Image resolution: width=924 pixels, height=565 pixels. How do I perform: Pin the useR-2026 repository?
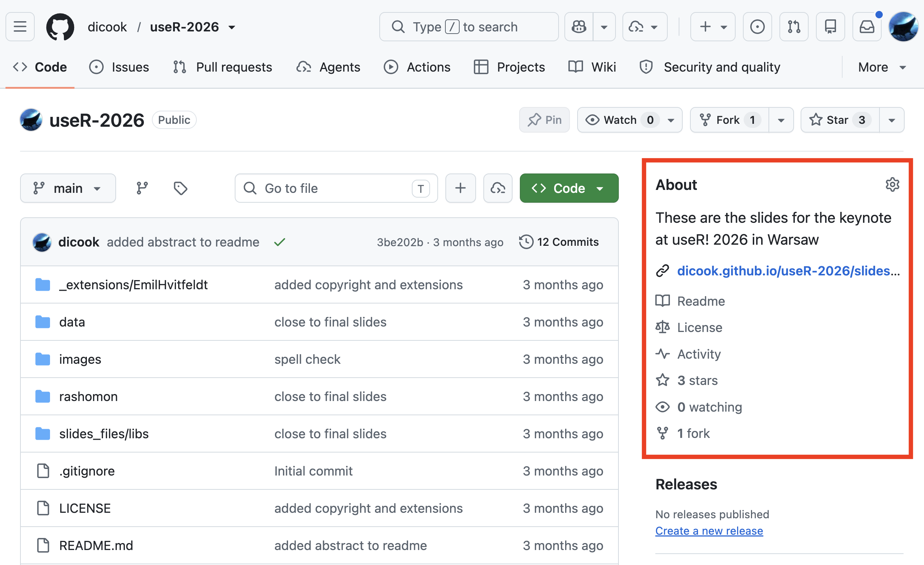click(544, 120)
